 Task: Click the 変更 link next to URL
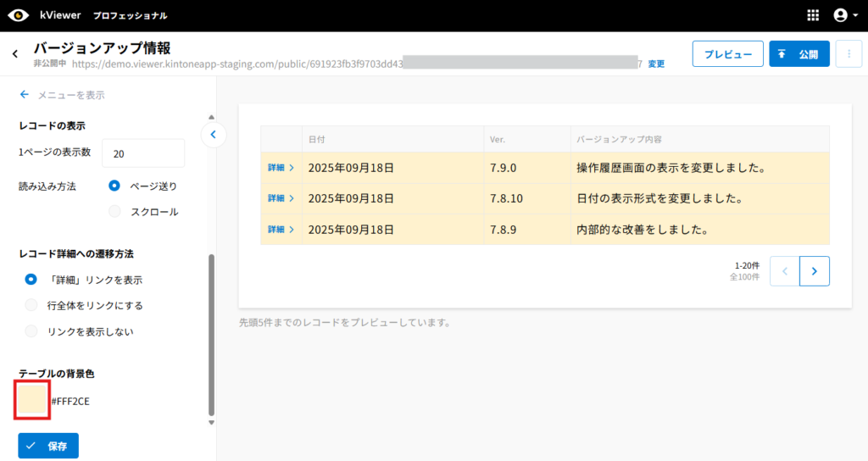click(x=656, y=64)
